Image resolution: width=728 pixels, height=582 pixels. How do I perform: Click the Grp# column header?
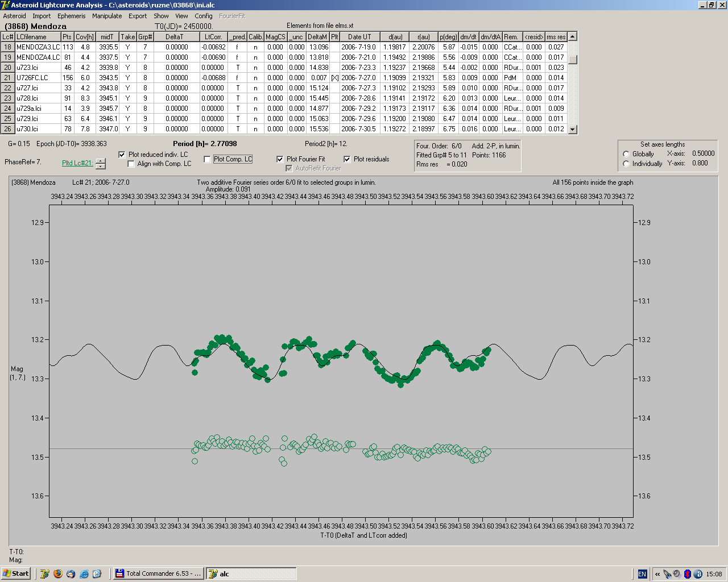(145, 37)
